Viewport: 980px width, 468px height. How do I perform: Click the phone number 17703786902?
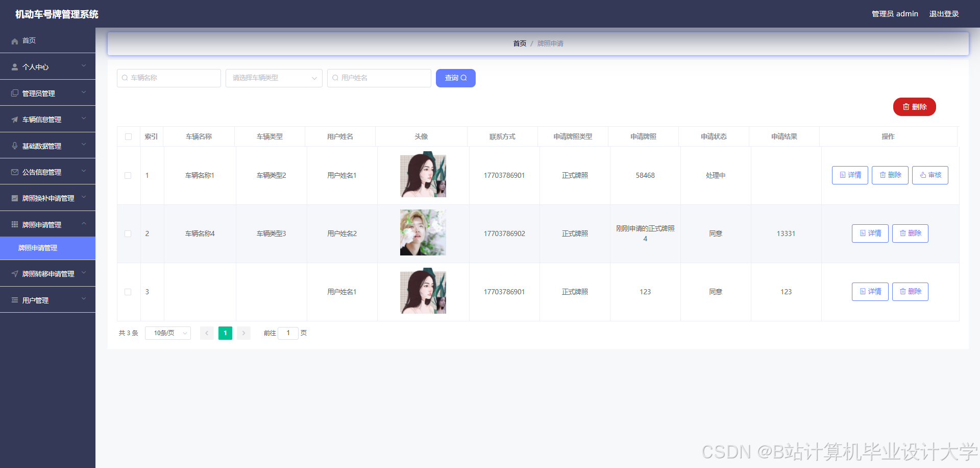(504, 233)
